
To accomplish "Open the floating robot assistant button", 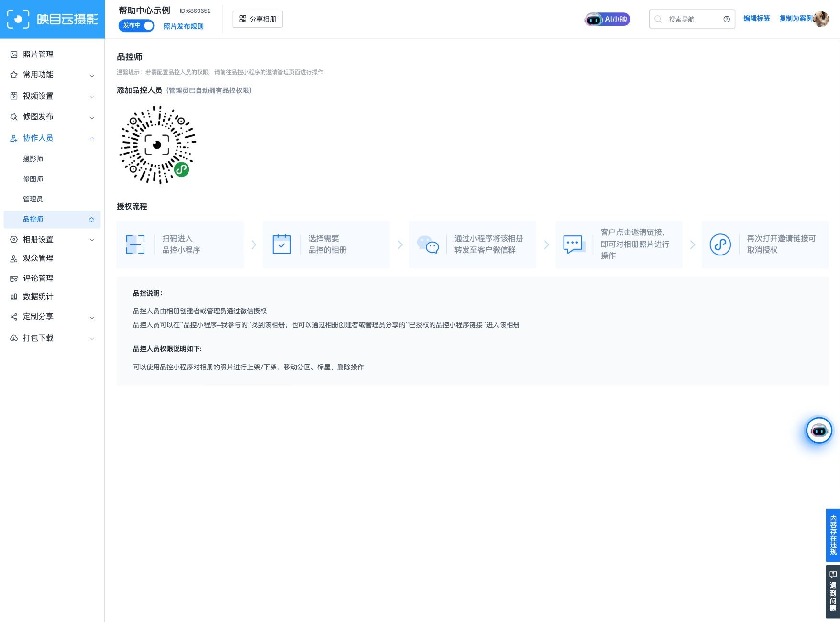I will pyautogui.click(x=819, y=431).
